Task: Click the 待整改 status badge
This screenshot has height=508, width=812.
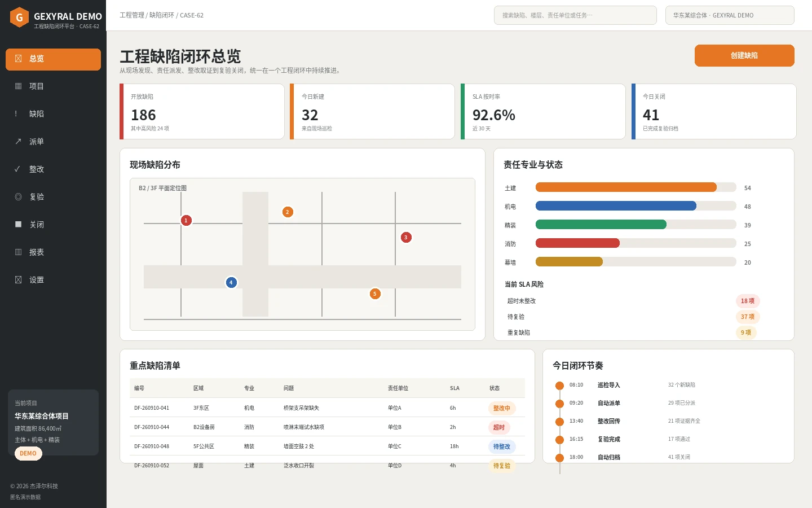Action: (x=502, y=446)
